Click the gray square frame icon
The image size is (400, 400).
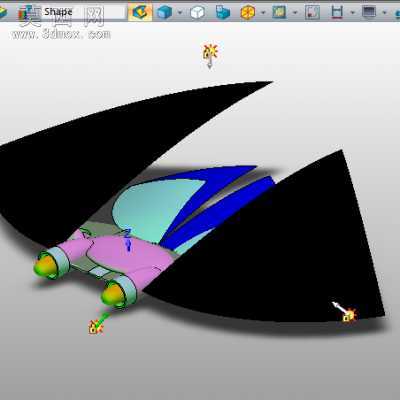pos(313,13)
